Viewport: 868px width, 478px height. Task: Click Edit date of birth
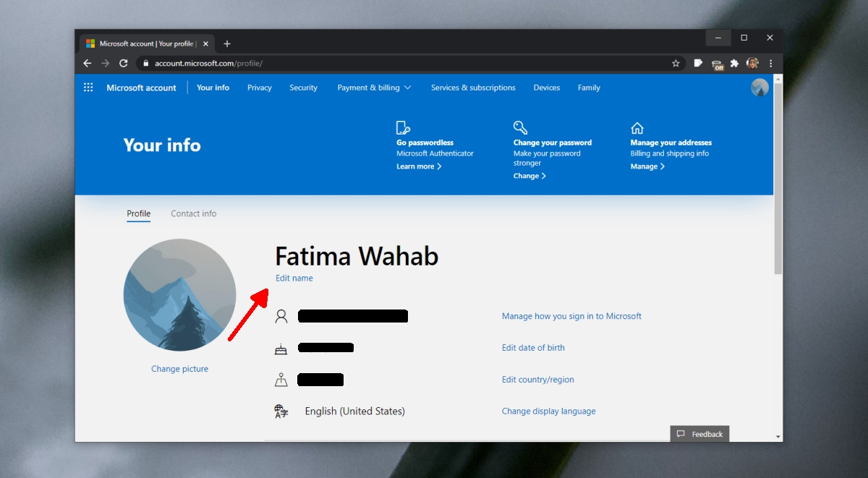[533, 348]
